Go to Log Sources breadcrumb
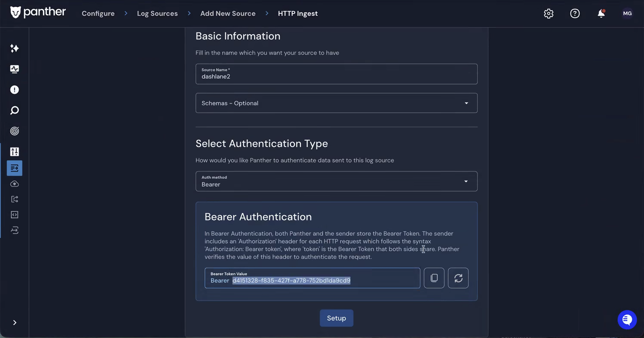Screen dimensions: 644x338 coord(157,13)
